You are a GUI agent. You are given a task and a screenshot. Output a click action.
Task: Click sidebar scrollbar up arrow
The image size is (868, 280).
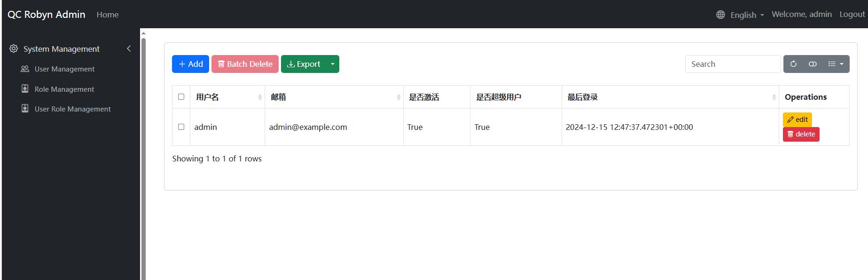[143, 33]
